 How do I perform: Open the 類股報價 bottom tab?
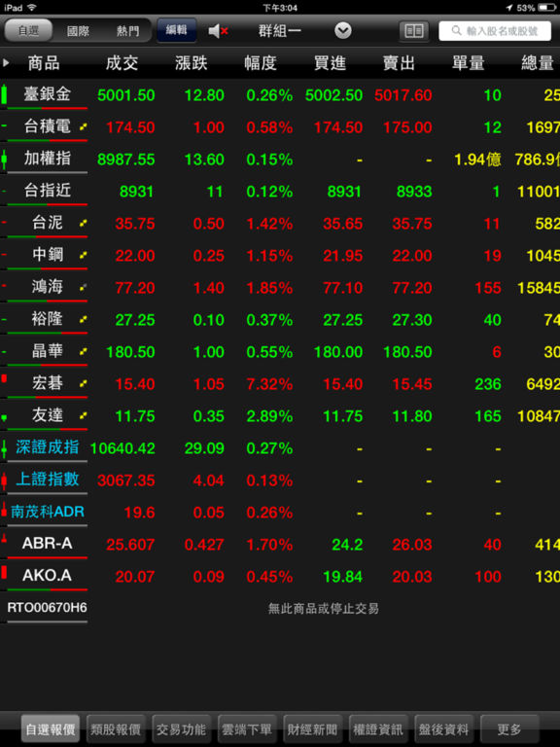coord(116,729)
